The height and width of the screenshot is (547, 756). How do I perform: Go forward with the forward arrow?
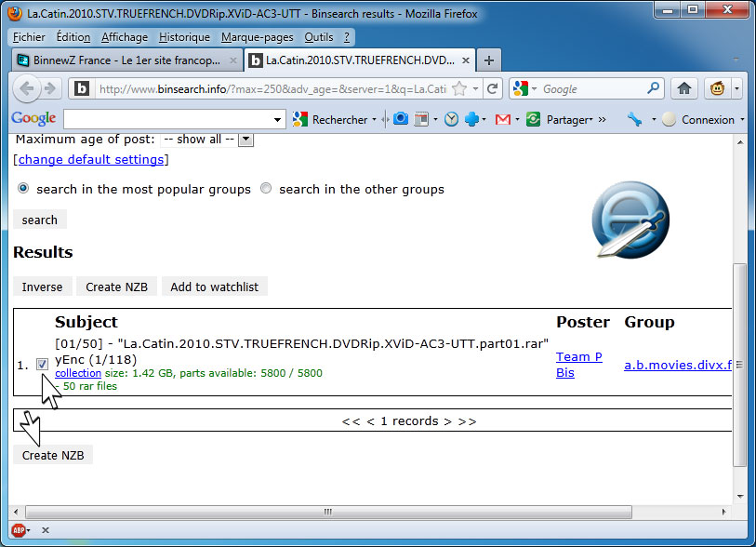click(x=50, y=88)
